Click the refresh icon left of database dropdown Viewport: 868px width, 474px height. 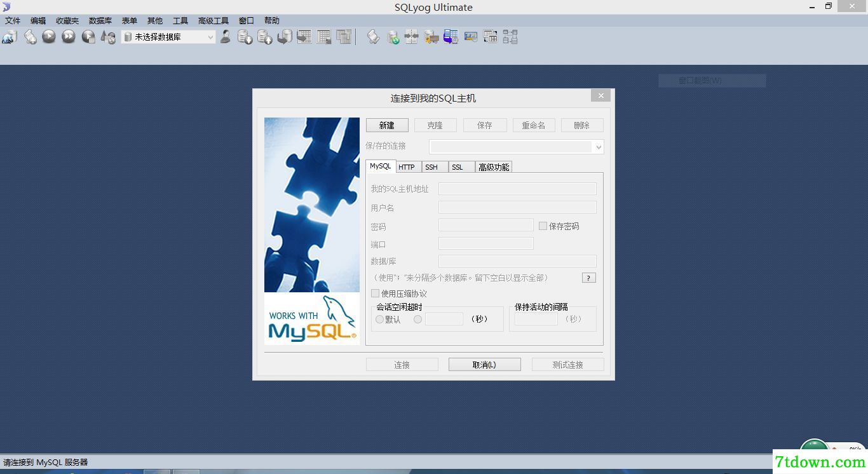(x=108, y=37)
